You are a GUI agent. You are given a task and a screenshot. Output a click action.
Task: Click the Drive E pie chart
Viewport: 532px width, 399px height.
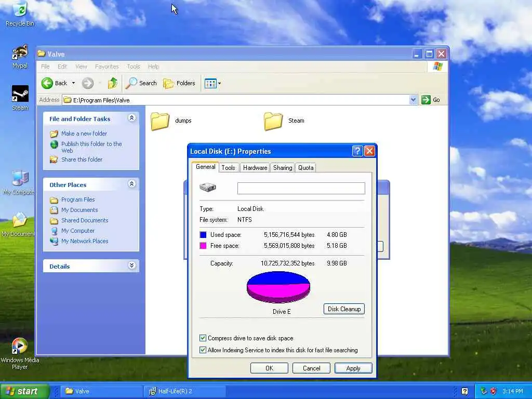[278, 287]
